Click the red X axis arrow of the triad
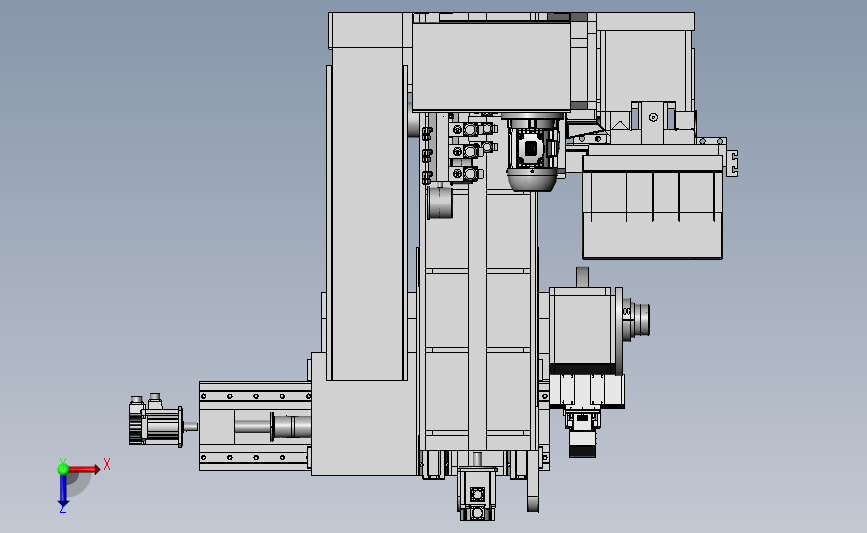Image resolution: width=867 pixels, height=533 pixels. tap(84, 469)
